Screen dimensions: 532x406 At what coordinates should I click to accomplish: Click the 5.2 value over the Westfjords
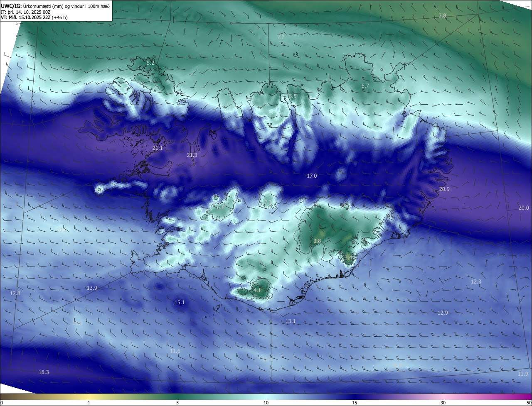point(150,63)
